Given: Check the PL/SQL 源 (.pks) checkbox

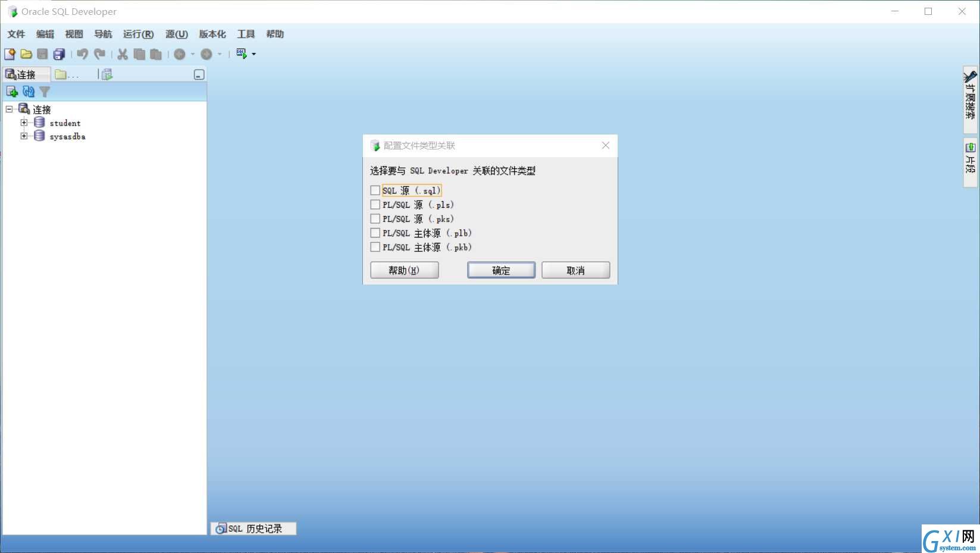Looking at the screenshot, I should [x=375, y=219].
